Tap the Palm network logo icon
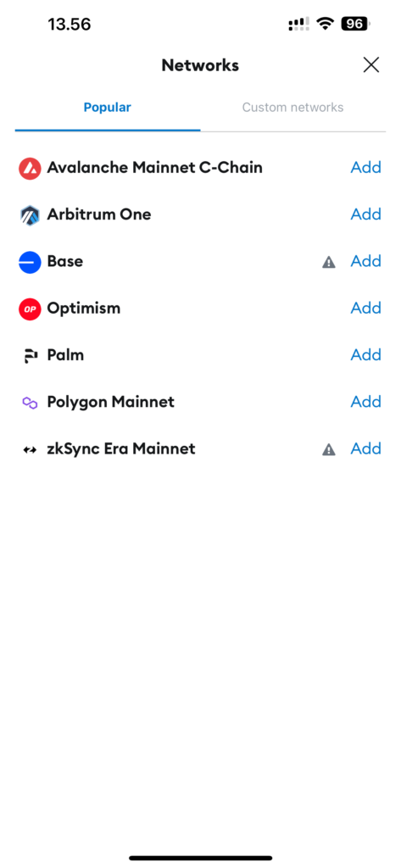 (x=30, y=356)
